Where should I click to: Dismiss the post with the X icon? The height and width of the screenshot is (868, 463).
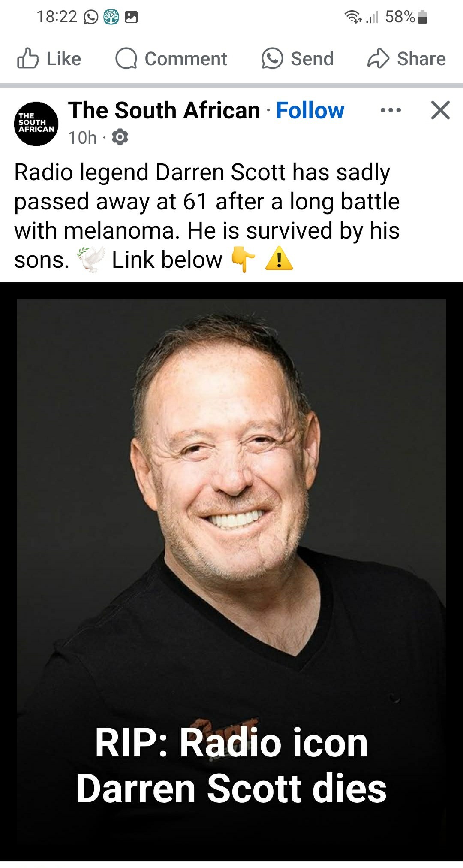440,110
